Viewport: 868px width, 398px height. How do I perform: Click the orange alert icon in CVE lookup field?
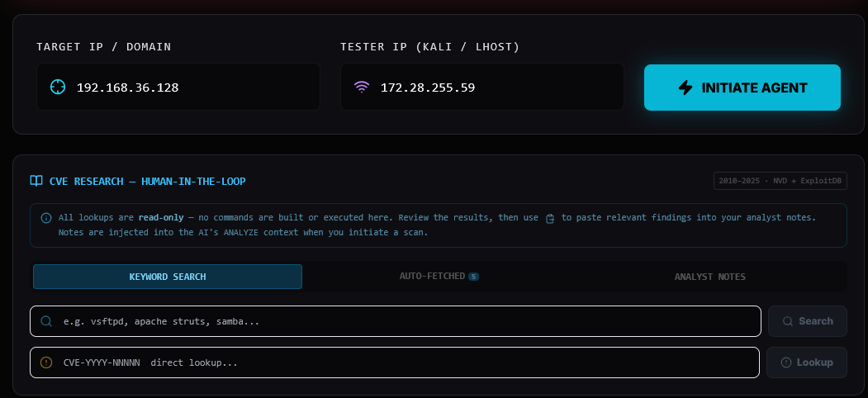[46, 362]
